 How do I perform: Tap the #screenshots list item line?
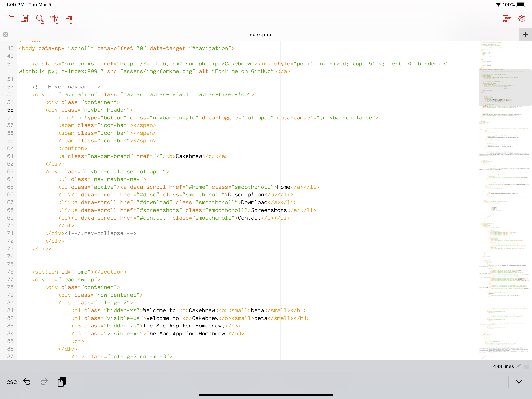pyautogui.click(x=187, y=210)
